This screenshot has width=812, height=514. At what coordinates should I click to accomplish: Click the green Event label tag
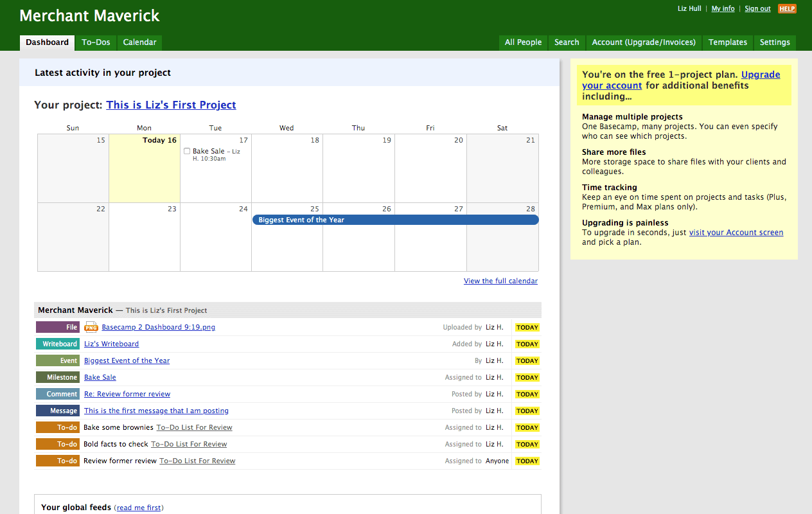pyautogui.click(x=58, y=360)
